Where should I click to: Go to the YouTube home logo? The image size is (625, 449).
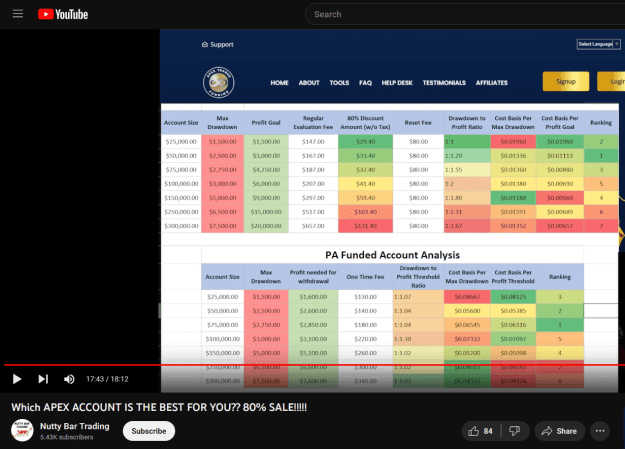(x=63, y=14)
